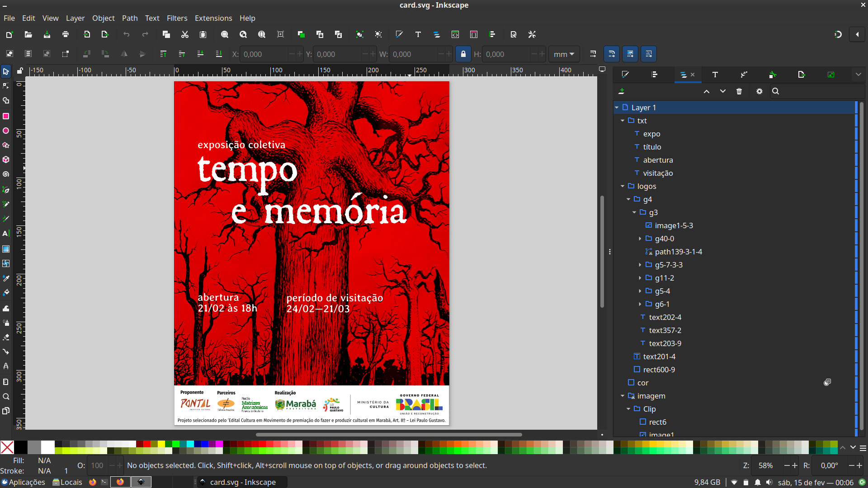Click Raise selection to top icon
This screenshot has width=868, height=488.
(163, 54)
